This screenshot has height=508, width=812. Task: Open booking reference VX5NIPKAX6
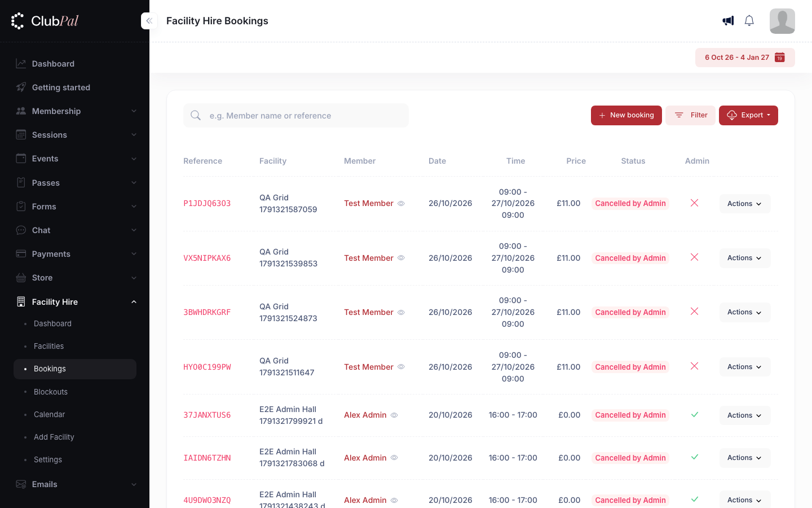click(207, 258)
